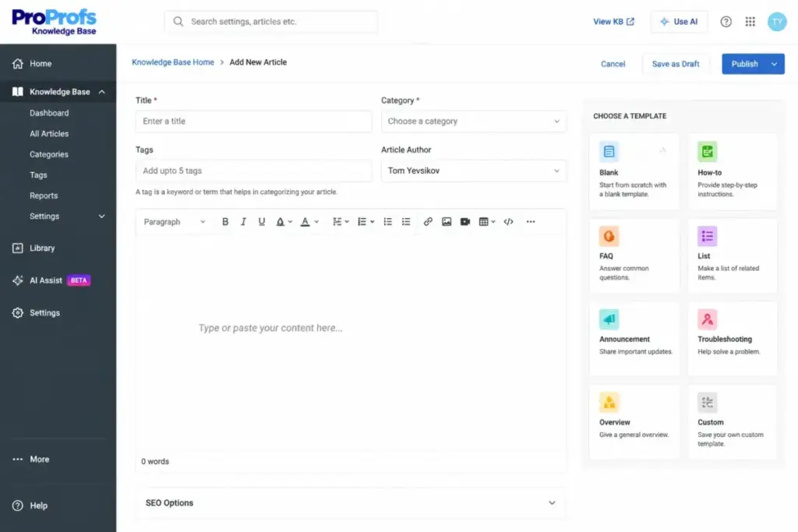Open the apps grid menu
Viewport: 798px width, 532px height.
pyautogui.click(x=750, y=21)
